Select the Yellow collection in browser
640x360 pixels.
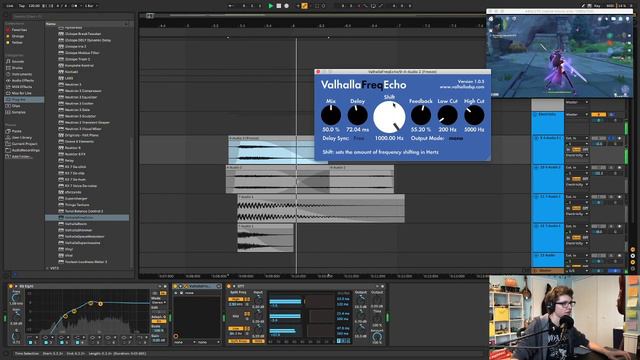coord(17,42)
